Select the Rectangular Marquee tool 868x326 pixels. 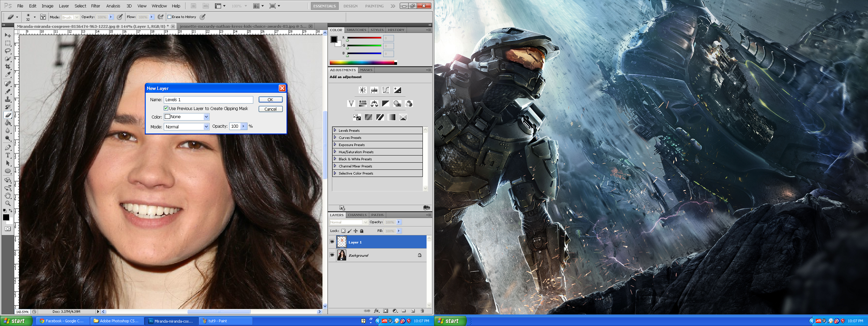point(8,43)
